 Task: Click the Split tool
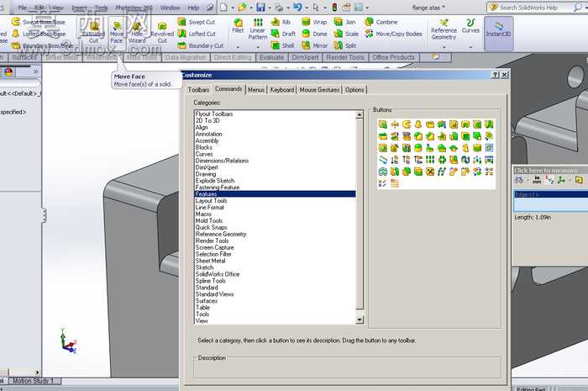point(345,45)
